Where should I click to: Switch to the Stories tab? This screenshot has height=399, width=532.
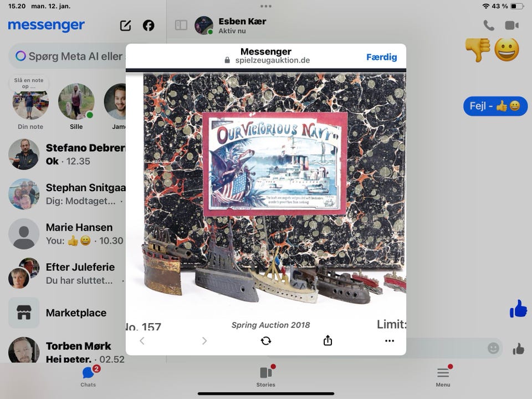[266, 377]
